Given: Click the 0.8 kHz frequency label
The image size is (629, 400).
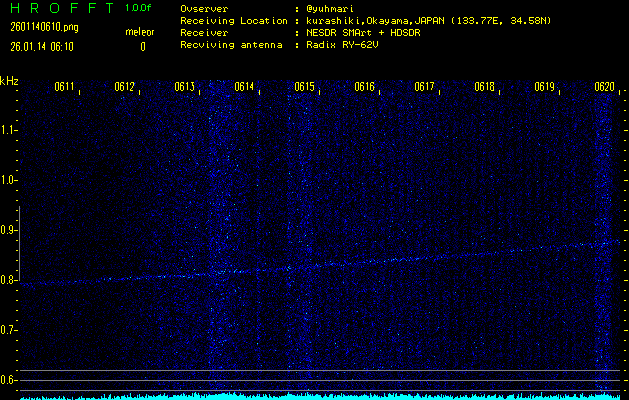Looking at the screenshot, I should coord(9,280).
